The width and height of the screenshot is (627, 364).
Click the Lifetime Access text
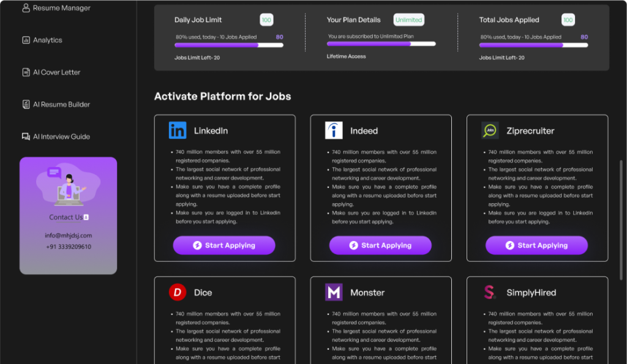(347, 56)
